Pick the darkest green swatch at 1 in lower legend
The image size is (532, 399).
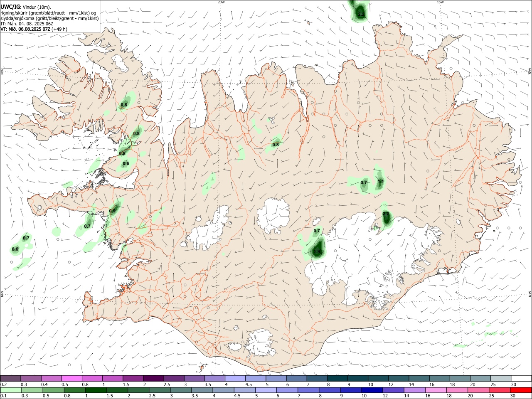coord(95,390)
